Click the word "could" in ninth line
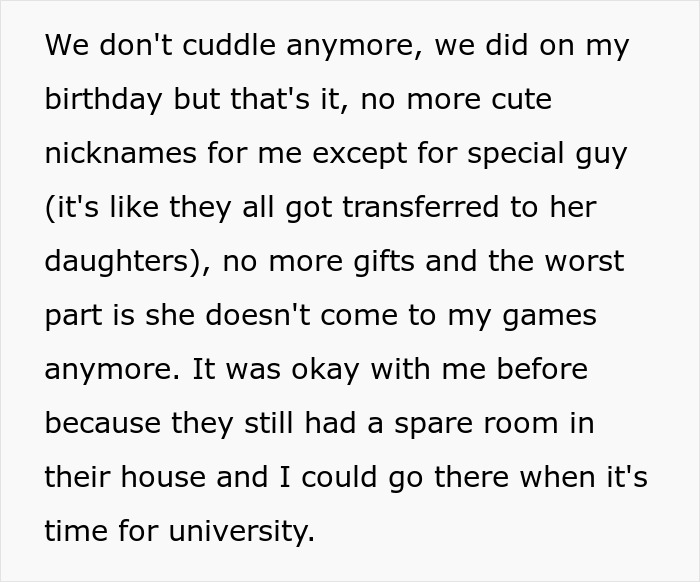 coord(340,477)
